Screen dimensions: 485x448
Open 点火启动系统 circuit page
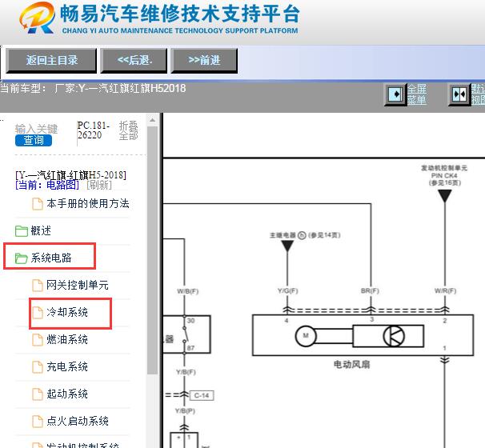[78, 421]
